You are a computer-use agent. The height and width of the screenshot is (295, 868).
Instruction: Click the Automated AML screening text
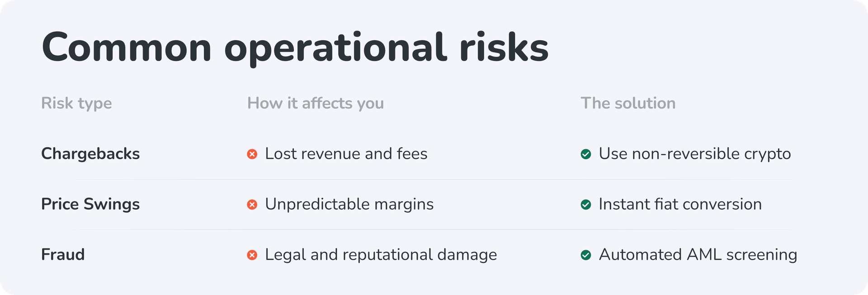[698, 255]
